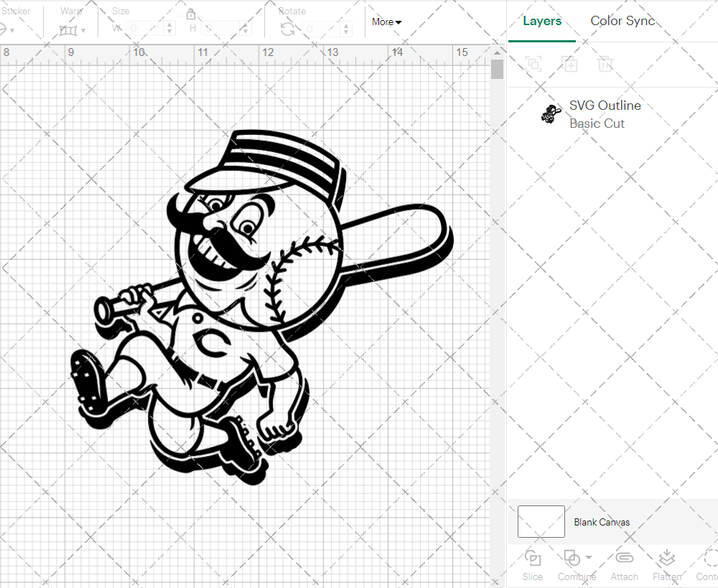The height and width of the screenshot is (588, 718).
Task: Open the Color Sync tab
Action: tap(623, 21)
